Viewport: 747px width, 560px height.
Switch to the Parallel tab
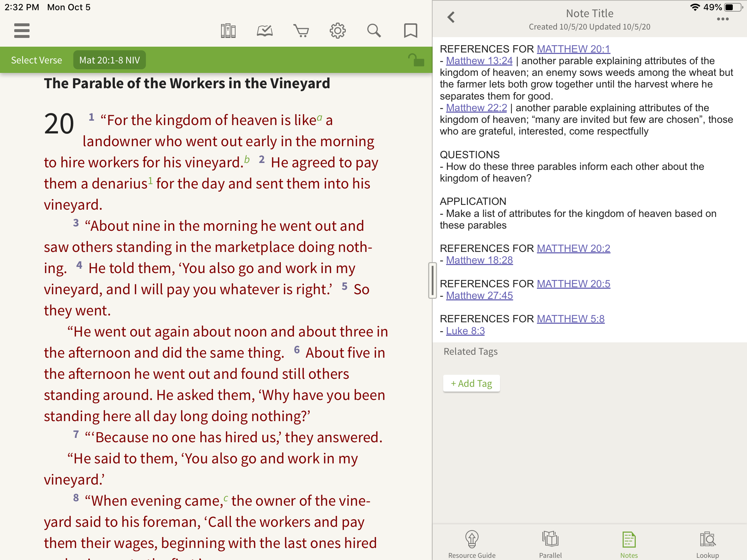click(550, 544)
